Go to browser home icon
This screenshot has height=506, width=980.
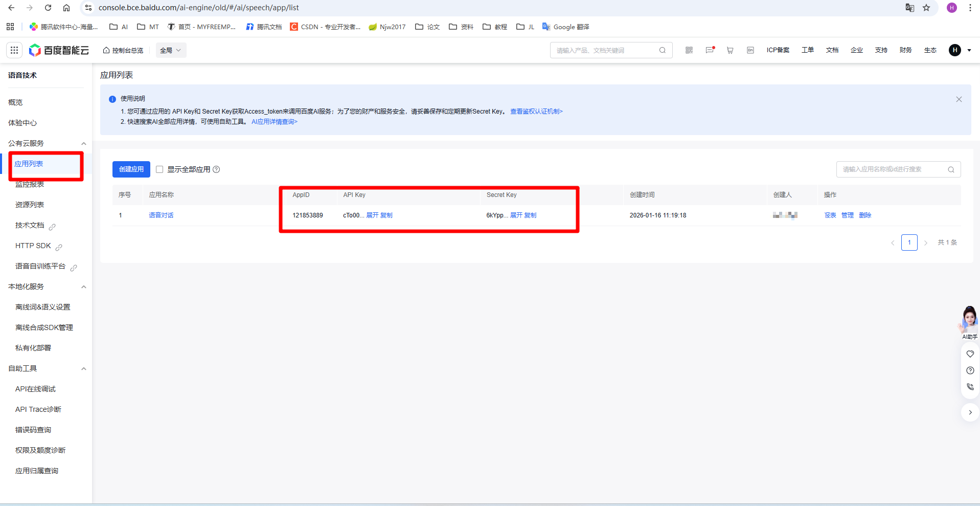tap(66, 8)
